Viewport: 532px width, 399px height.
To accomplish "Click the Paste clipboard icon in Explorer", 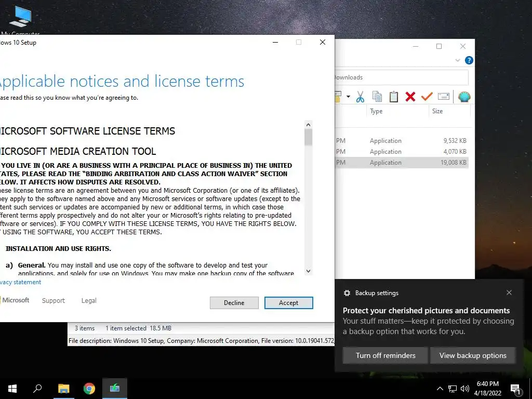I will tap(394, 97).
